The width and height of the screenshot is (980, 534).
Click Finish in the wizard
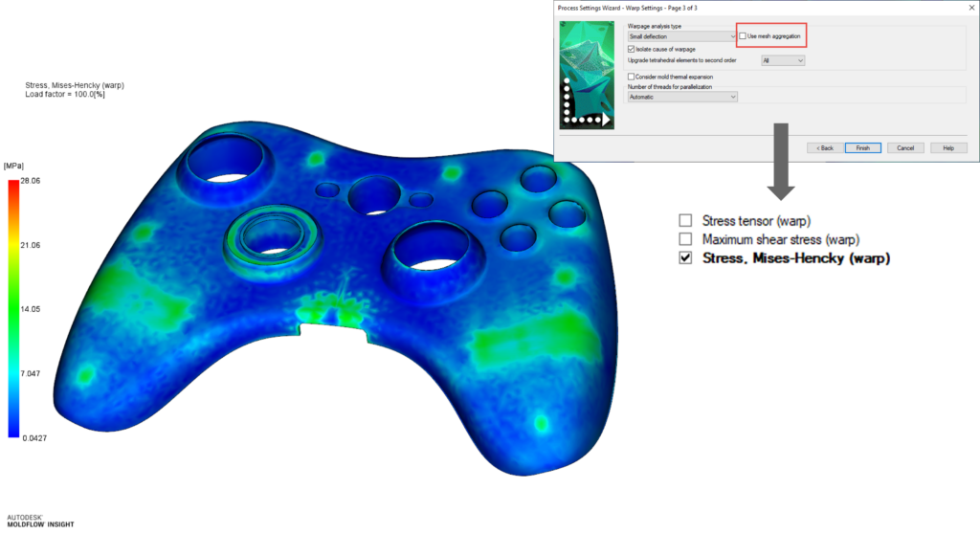click(863, 148)
